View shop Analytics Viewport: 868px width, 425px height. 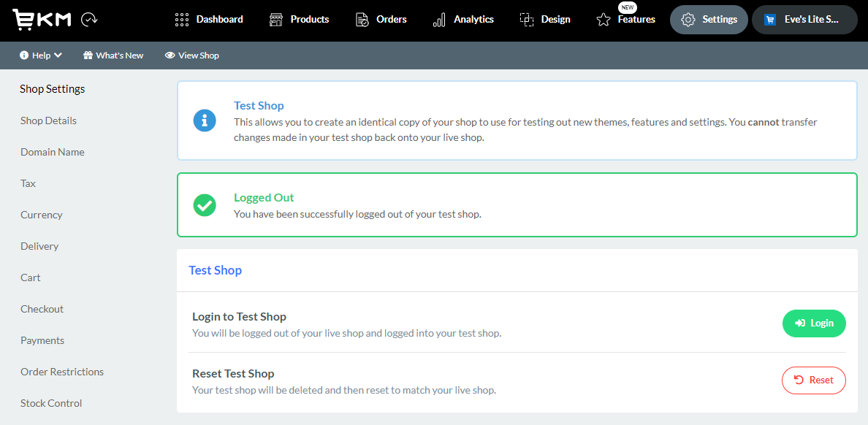click(463, 20)
